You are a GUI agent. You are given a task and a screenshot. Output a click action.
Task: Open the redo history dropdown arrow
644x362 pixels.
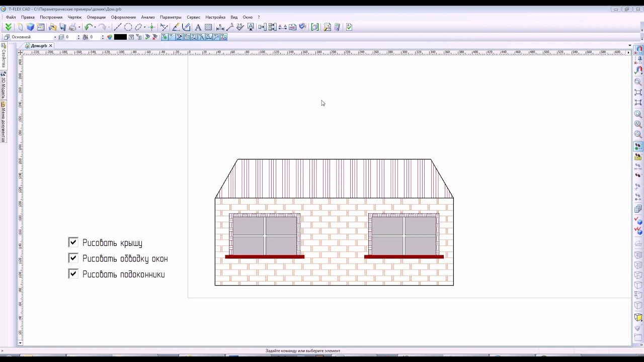click(x=109, y=27)
